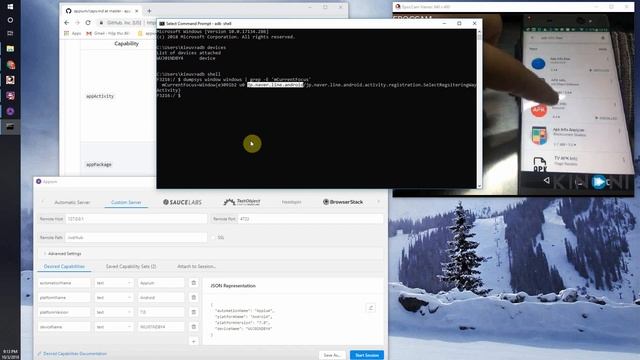The image size is (640, 360).
Task: Click the platformVersion value field
Action: pos(161,312)
